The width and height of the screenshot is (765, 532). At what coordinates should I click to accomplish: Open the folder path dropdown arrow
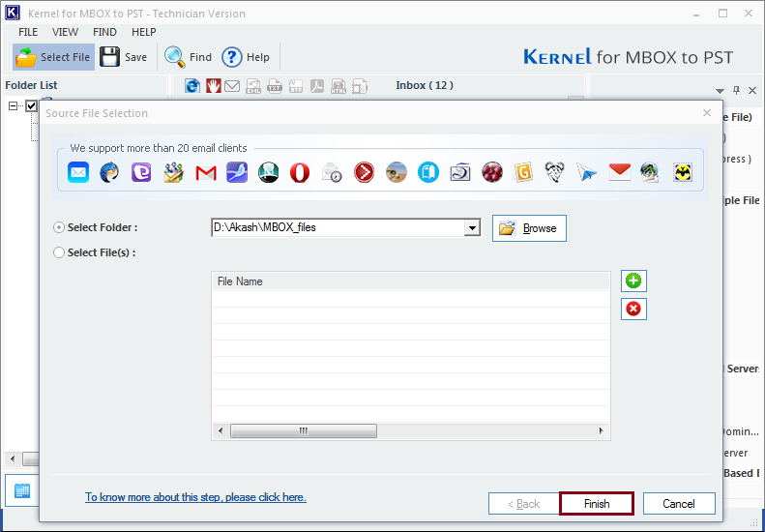tap(472, 228)
